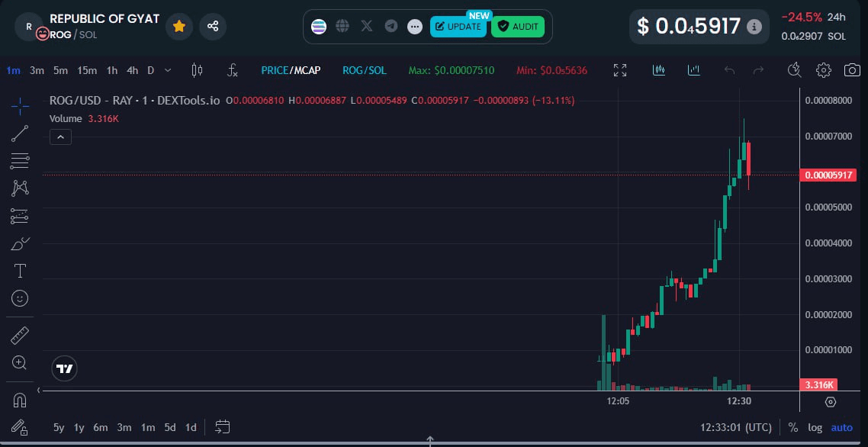
Task: Toggle auto scale
Action: pos(842,428)
